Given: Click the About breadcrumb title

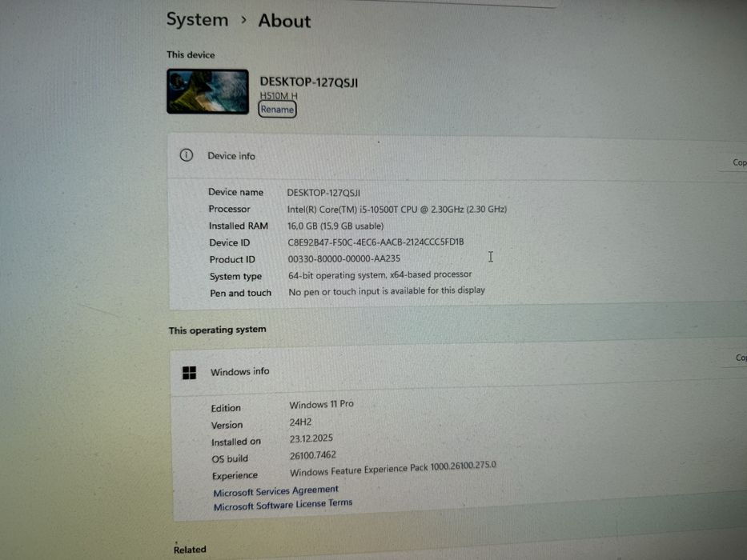Looking at the screenshot, I should pos(284,21).
